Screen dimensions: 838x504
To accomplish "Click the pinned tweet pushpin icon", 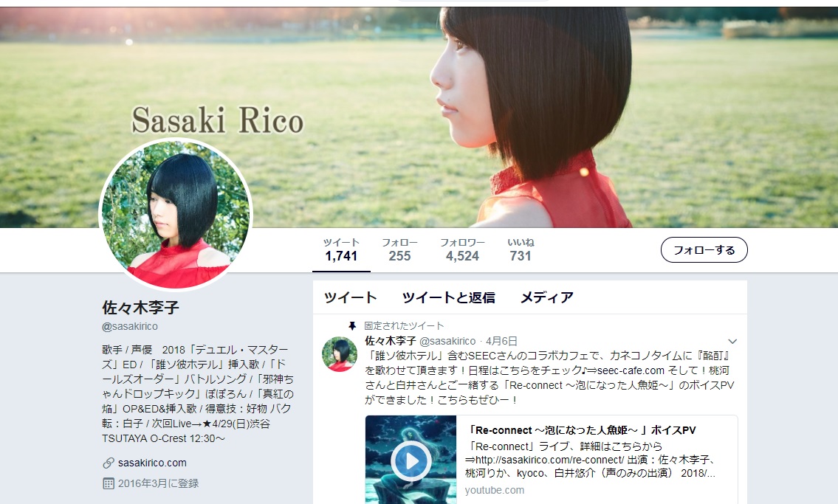I will [x=352, y=325].
